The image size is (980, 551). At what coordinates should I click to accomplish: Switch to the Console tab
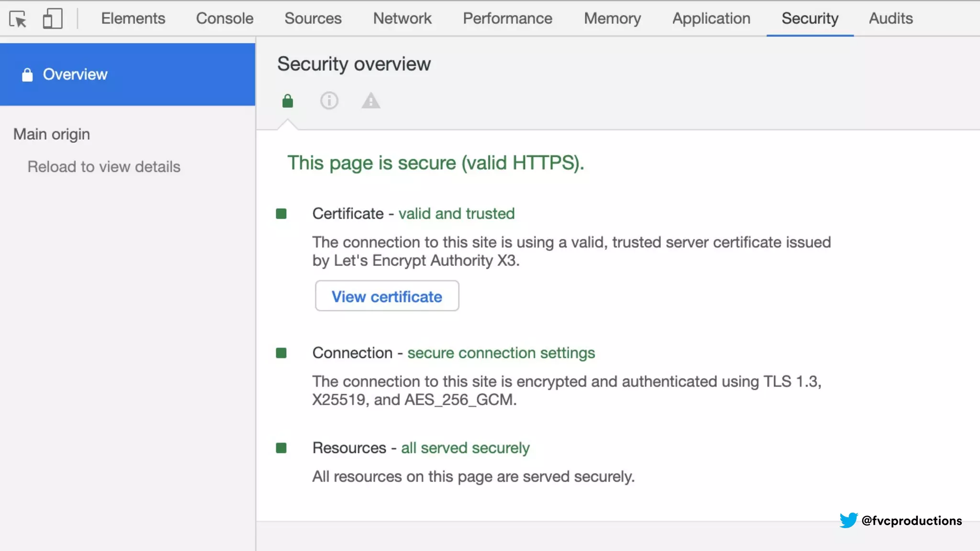[224, 18]
